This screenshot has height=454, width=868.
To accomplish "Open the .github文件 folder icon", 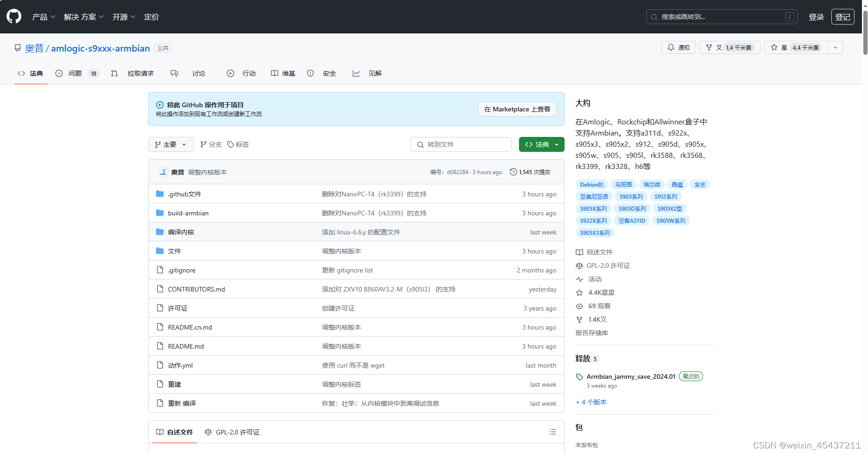I will [160, 194].
